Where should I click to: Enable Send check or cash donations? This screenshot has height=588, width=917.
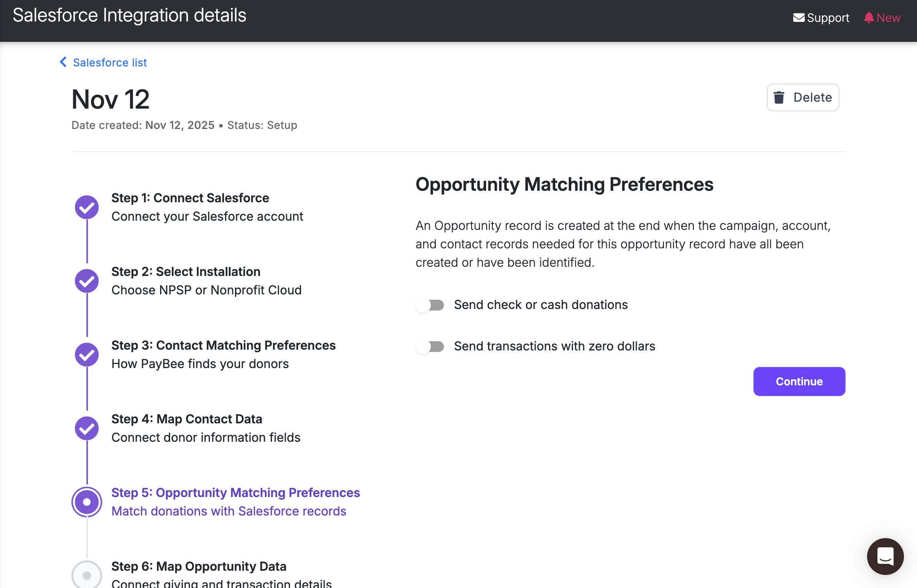[430, 305]
